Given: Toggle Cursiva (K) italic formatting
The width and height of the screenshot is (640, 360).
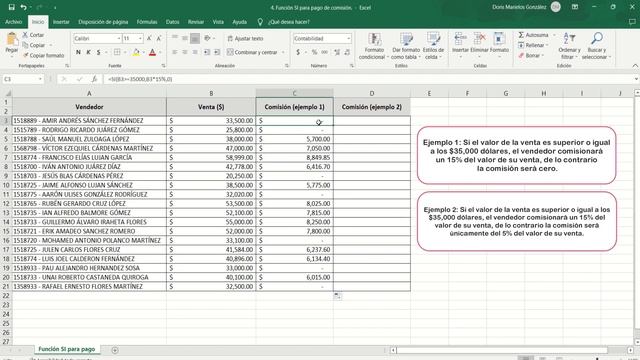Looking at the screenshot, I should [89, 52].
